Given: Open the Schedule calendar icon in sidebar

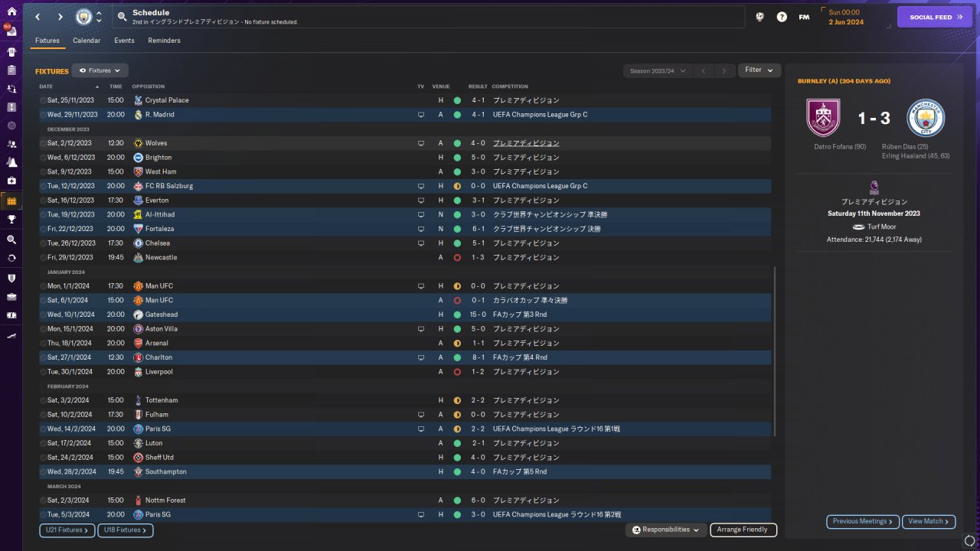Looking at the screenshot, I should [11, 201].
